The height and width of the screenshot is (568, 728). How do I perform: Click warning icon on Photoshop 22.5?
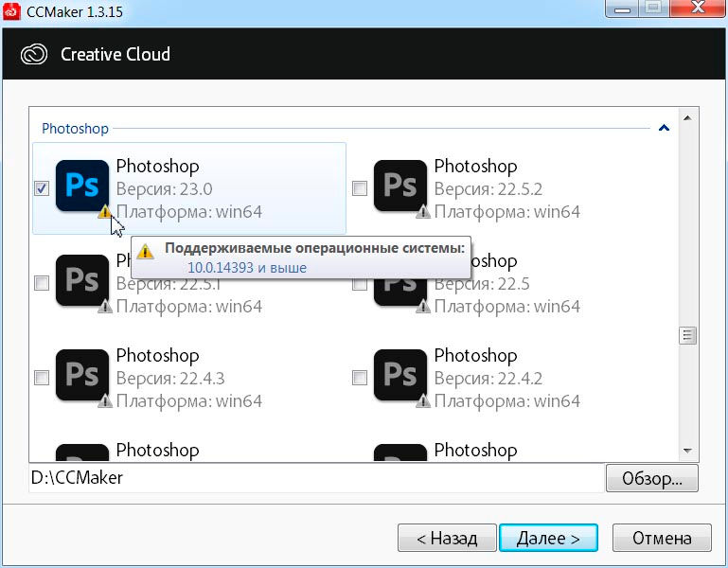423,306
